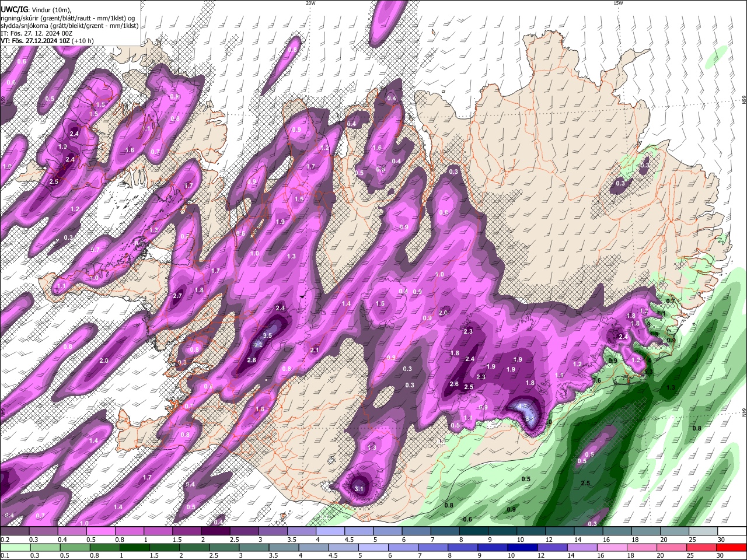The width and height of the screenshot is (747, 560).
Task: Pick the light lavender 4–4.5 snow scale swatch
Action: coord(330,531)
